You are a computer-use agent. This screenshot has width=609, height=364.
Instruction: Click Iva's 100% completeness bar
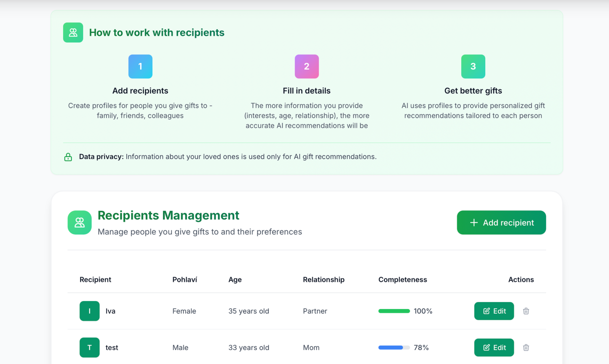click(394, 311)
